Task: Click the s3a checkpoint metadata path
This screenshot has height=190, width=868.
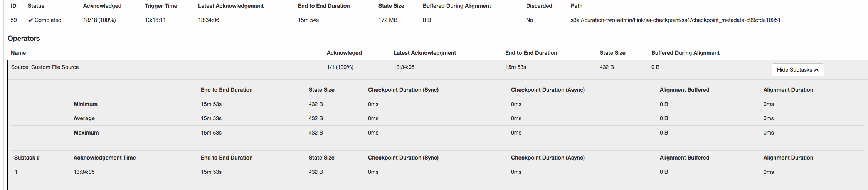Action: click(675, 20)
